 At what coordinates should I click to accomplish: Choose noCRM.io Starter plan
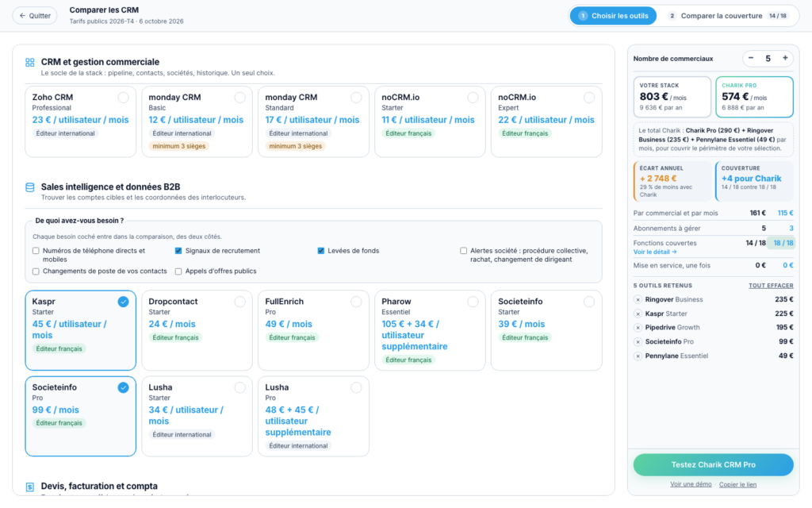pos(430,121)
